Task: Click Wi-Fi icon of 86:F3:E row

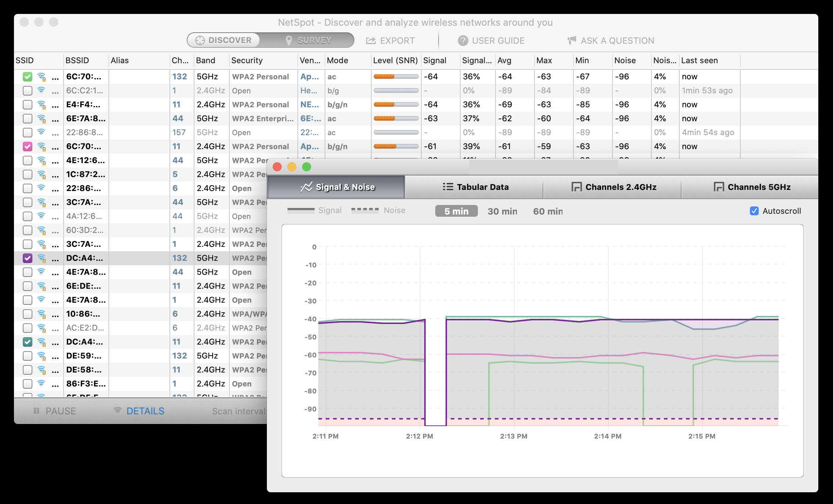Action: click(x=41, y=383)
